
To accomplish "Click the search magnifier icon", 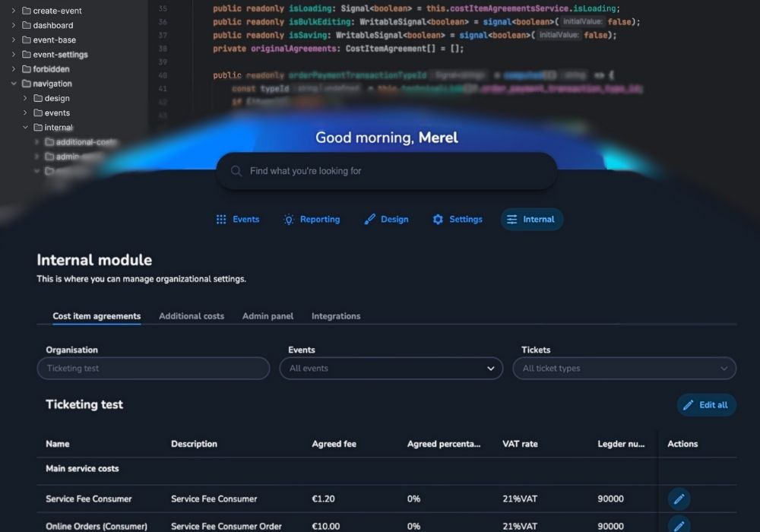I will click(x=236, y=172).
